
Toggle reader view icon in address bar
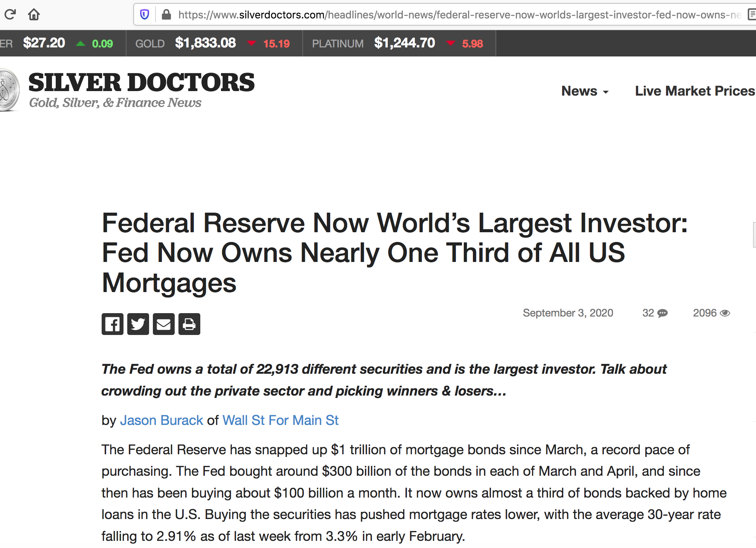[x=751, y=15]
